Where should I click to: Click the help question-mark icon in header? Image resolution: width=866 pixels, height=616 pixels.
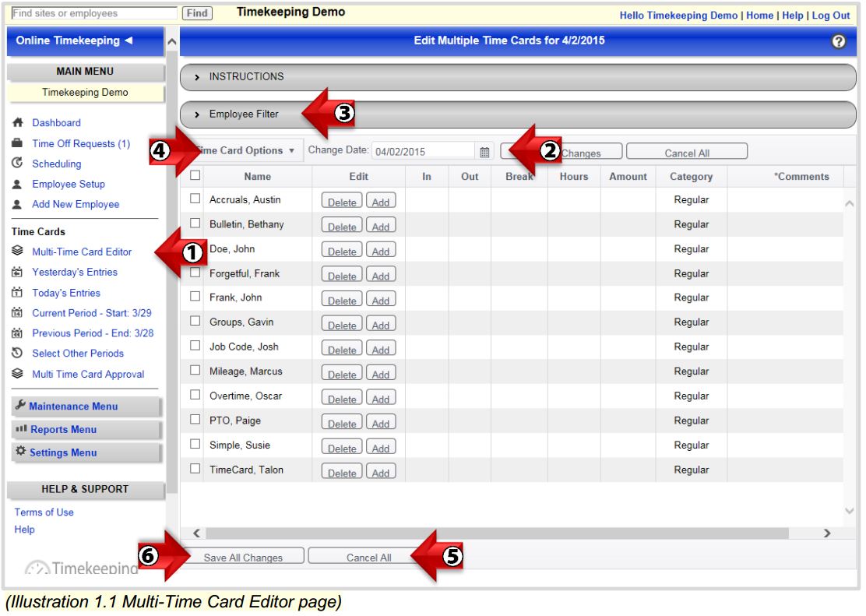837,40
